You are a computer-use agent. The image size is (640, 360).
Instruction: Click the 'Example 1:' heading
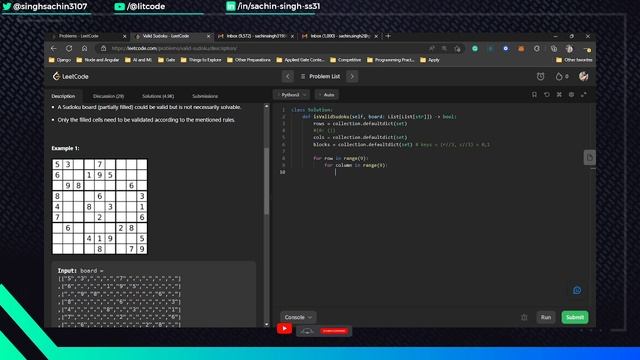[65, 148]
